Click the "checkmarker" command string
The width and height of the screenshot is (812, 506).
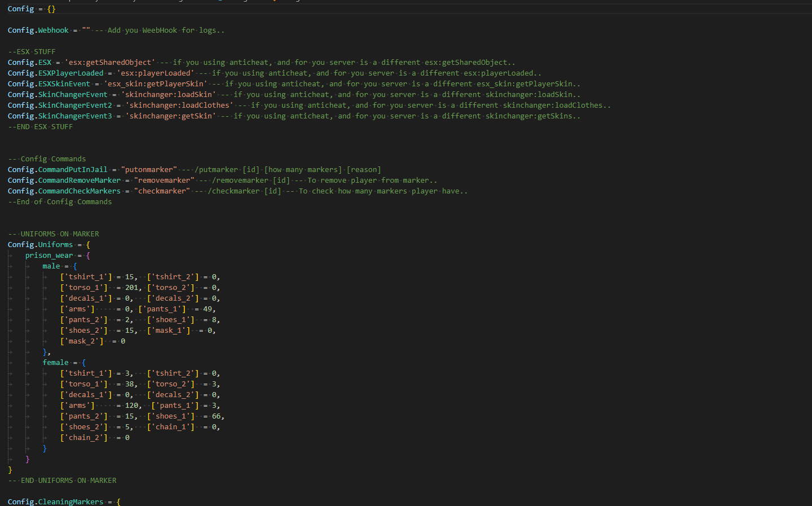pos(162,191)
